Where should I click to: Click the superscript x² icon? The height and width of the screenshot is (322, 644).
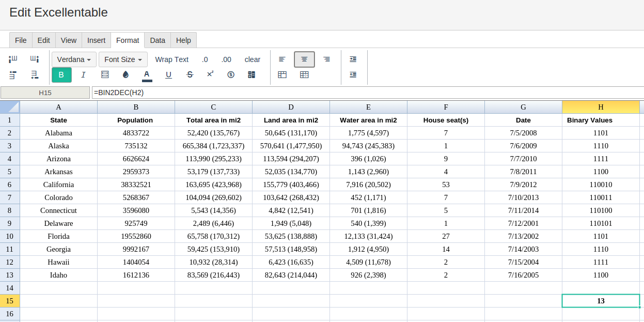tap(210, 74)
